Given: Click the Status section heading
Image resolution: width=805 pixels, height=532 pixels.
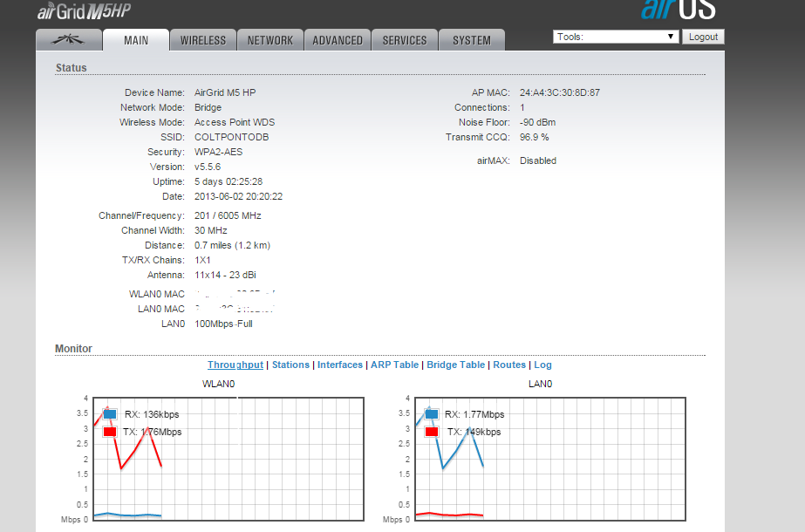Looking at the screenshot, I should [71, 68].
